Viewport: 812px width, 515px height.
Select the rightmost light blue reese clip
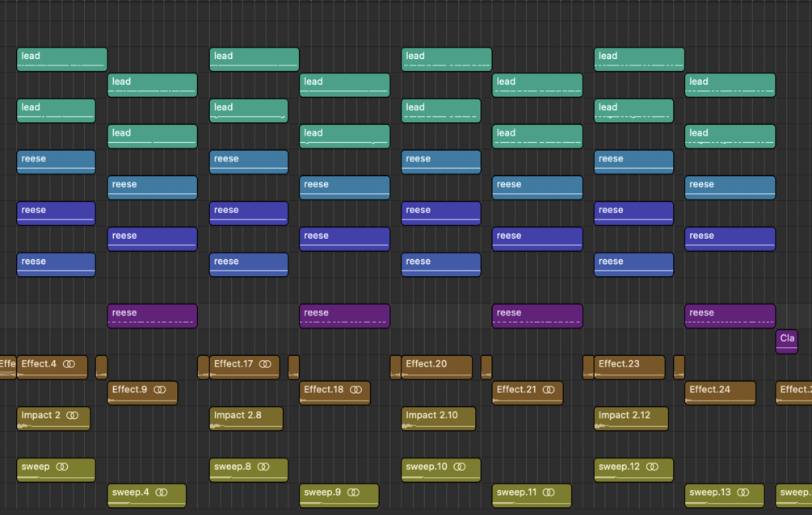[x=730, y=187]
